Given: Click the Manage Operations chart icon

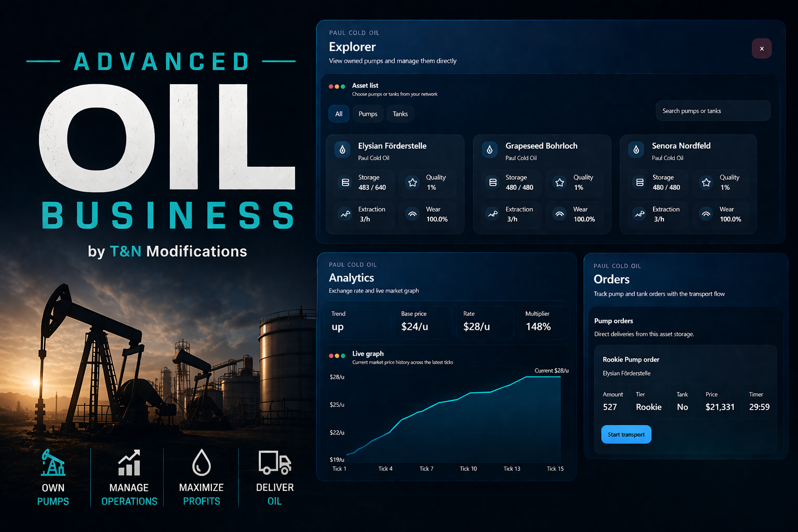Looking at the screenshot, I should [x=129, y=462].
